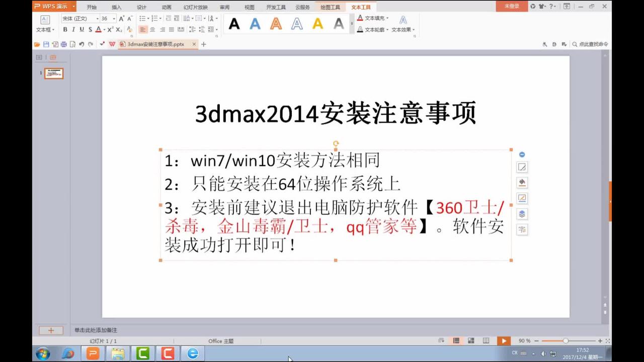
Task: Switch to the 插入 ribbon tab
Action: (x=116, y=7)
